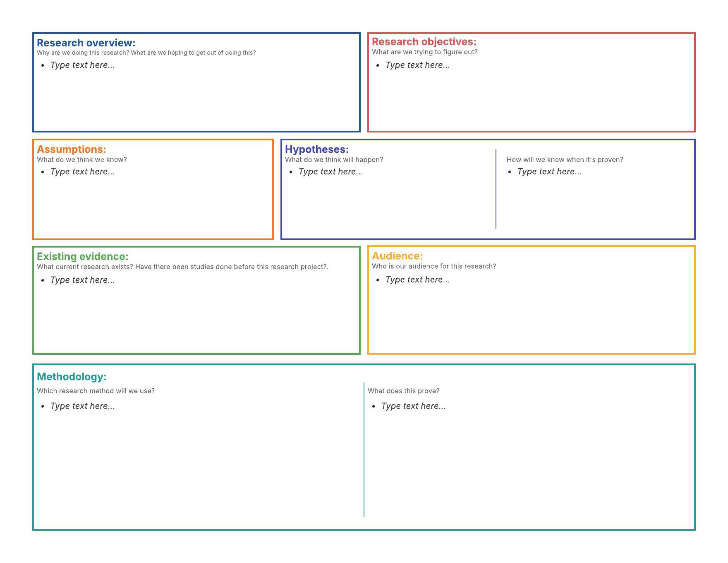
Task: Click placeholder under 'Which research method will we use?'
Action: (x=83, y=406)
